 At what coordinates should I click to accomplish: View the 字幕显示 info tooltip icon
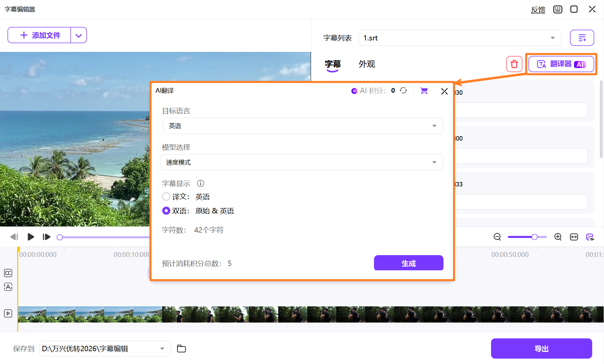[x=201, y=183]
